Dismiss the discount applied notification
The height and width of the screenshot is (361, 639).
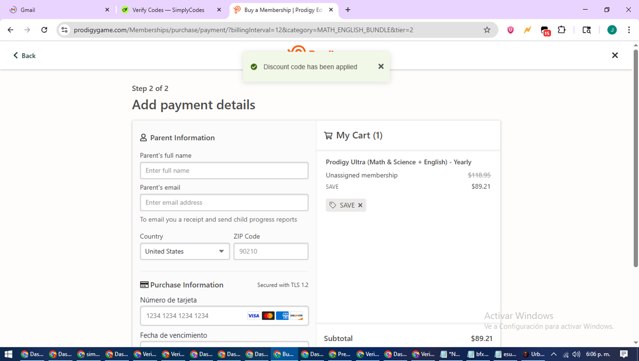pyautogui.click(x=381, y=66)
